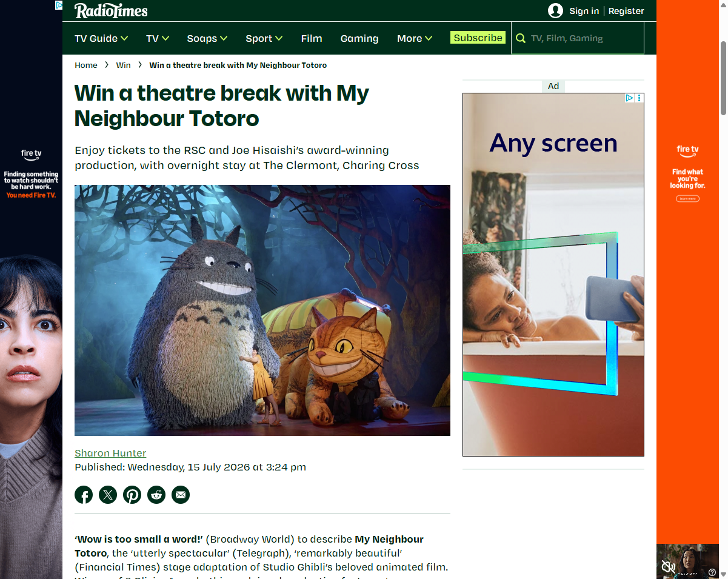Viewport: 728px width, 579px height.
Task: Open the Radio Times logo homepage
Action: (111, 10)
